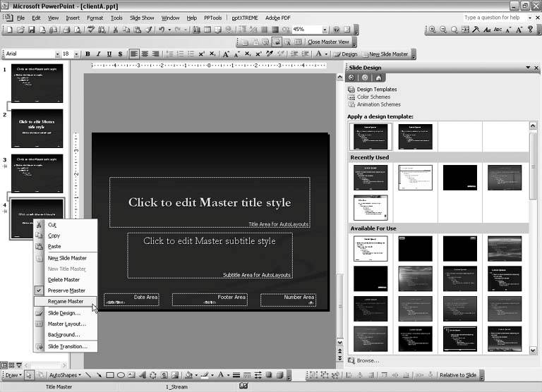Click the Bold formatting icon
The image size is (542, 392).
coord(88,54)
